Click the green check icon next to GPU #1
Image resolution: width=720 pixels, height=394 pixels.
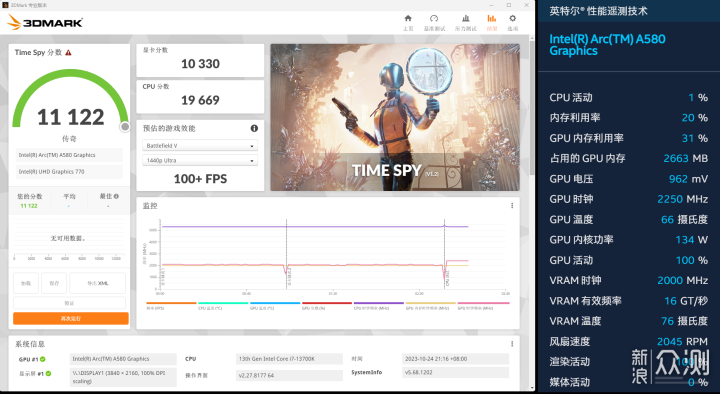pyautogui.click(x=43, y=359)
